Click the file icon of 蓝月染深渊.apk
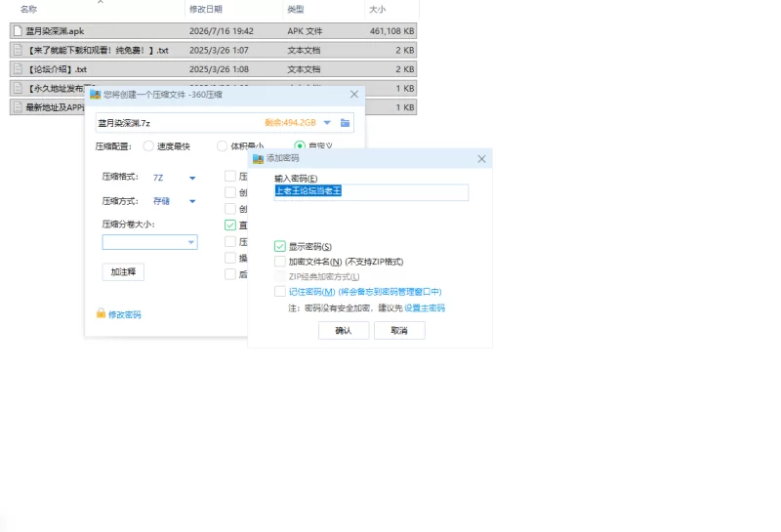 click(x=18, y=31)
